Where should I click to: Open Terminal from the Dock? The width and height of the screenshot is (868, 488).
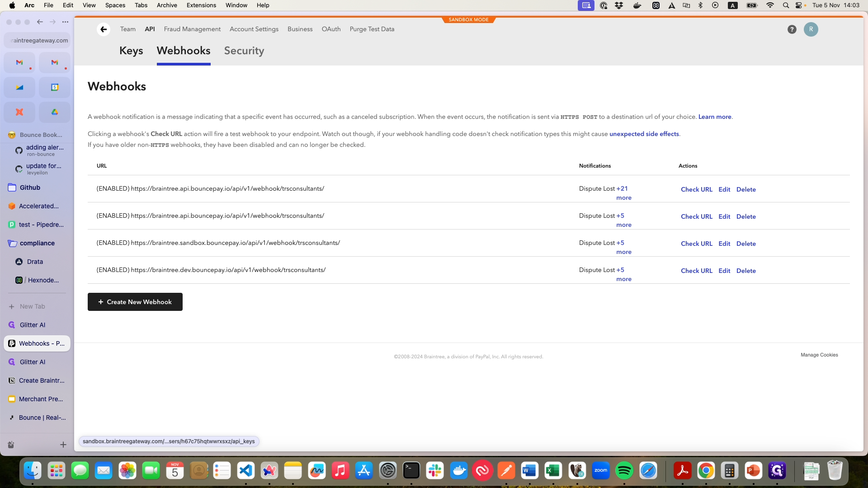click(x=411, y=471)
